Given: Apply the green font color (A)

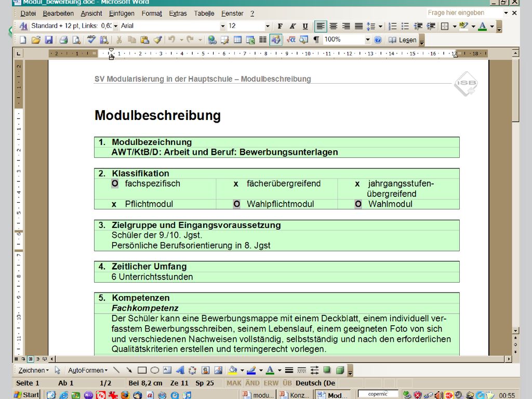Looking at the screenshot, I should (x=482, y=26).
